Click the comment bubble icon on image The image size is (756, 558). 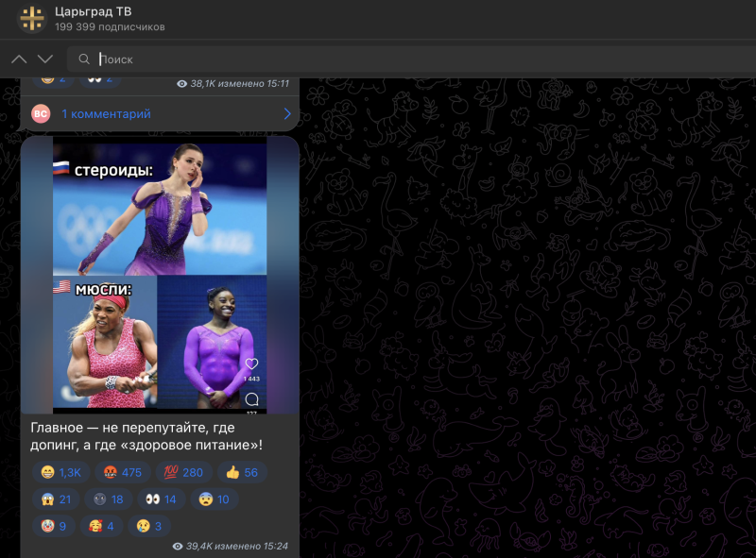(251, 399)
